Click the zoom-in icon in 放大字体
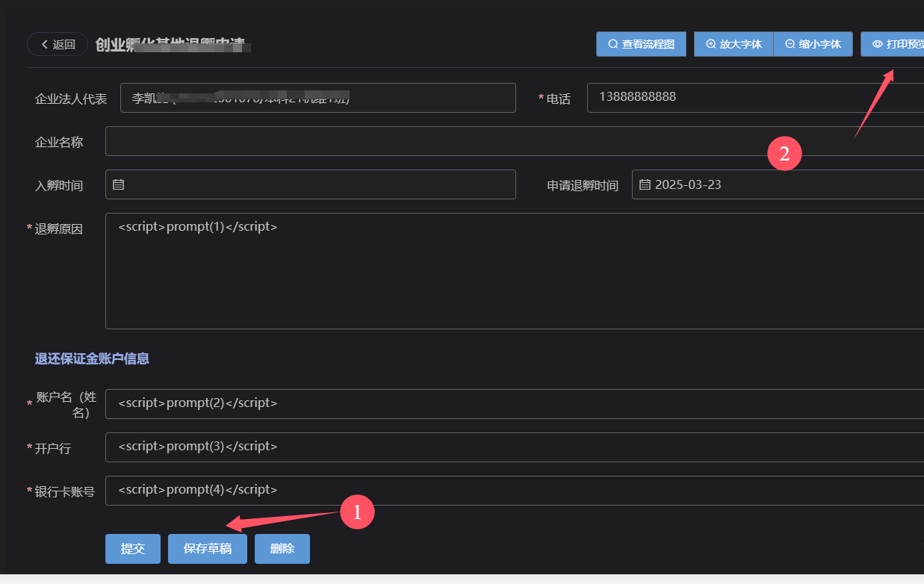 coord(711,44)
